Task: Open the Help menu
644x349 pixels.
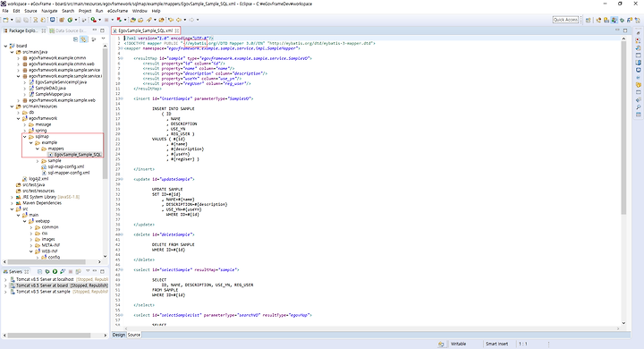Action: [x=156, y=11]
